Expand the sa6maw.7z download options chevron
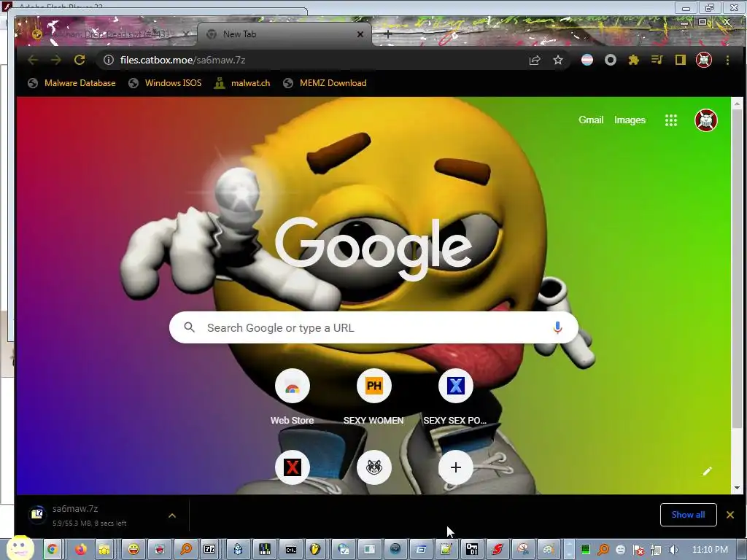747x560 pixels. pyautogui.click(x=172, y=516)
